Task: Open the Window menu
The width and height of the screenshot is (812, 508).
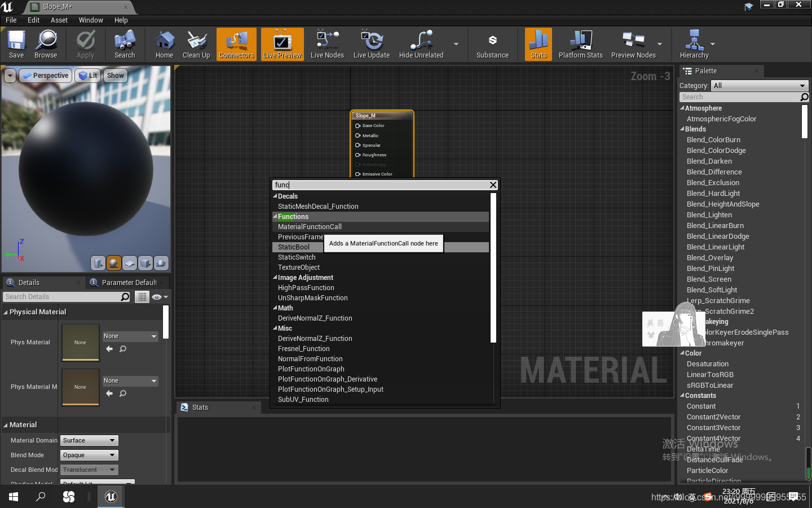Action: (91, 20)
